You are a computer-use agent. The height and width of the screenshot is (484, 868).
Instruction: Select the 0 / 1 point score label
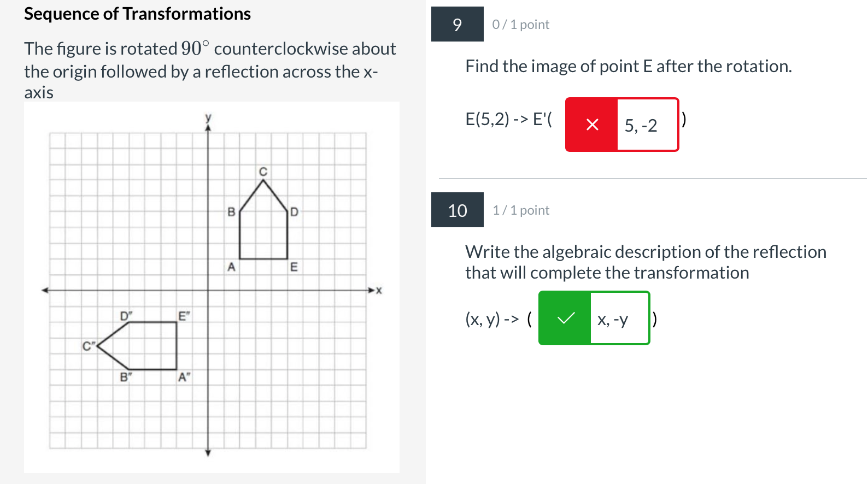click(520, 24)
